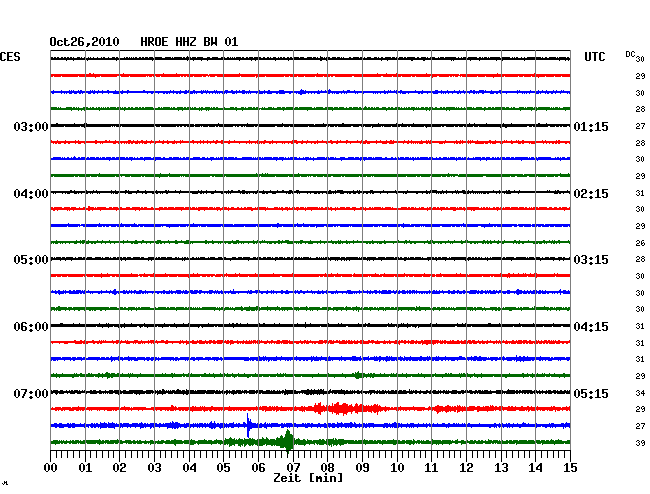Select the 06:00 local time label
The image size is (650, 494).
coord(31,327)
